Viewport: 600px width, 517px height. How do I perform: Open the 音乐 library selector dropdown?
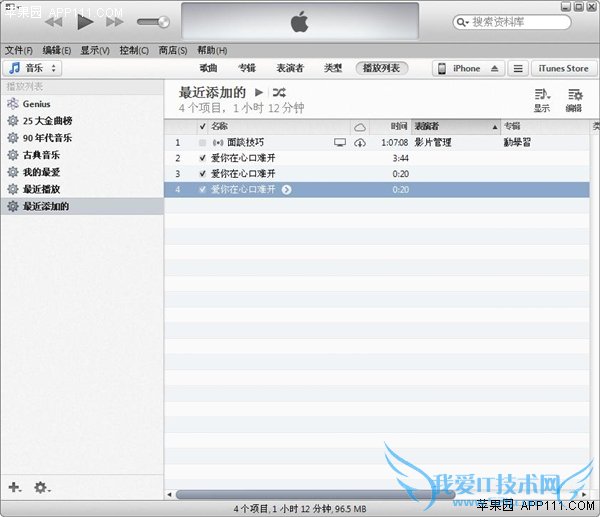(33, 68)
